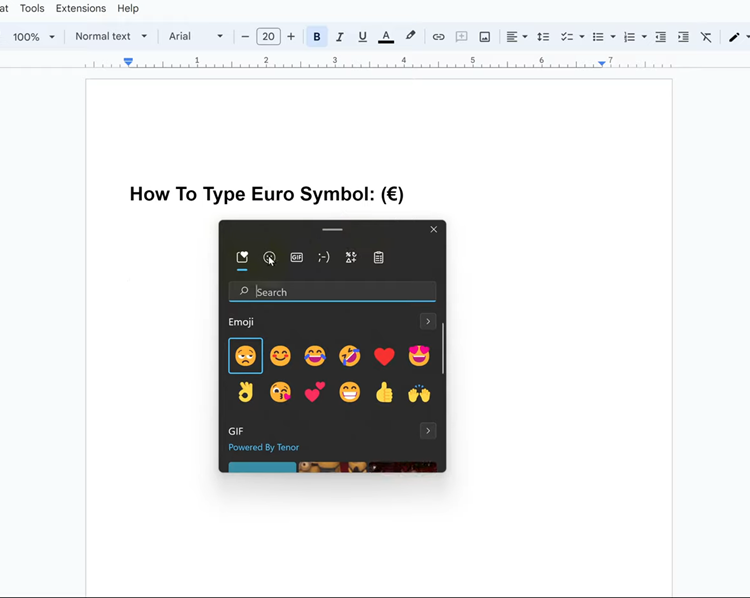The height and width of the screenshot is (598, 750).
Task: Toggle bold formatting in the toolbar
Action: point(317,37)
